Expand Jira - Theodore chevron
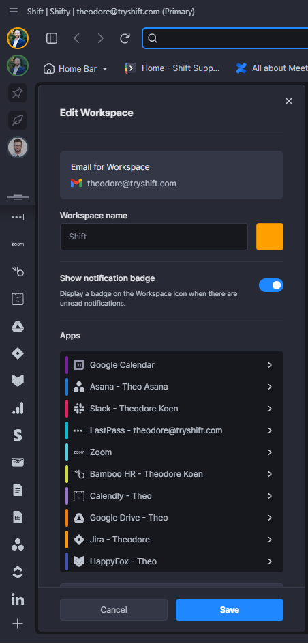 point(270,539)
